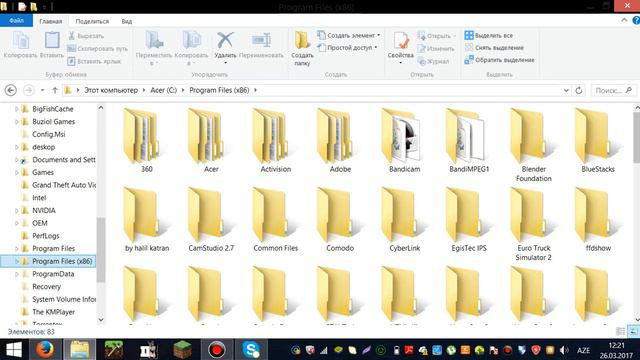Click the Properties (Свойства) icon
640x360 pixels.
401,41
